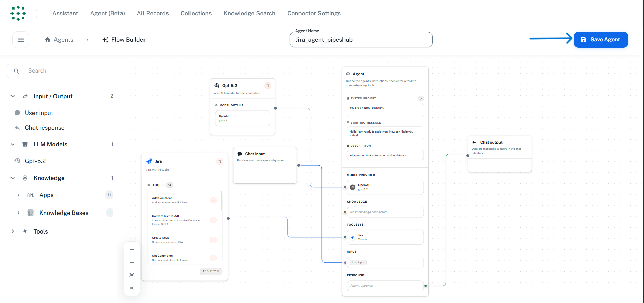
Task: Open Connector Settings
Action: click(x=314, y=13)
